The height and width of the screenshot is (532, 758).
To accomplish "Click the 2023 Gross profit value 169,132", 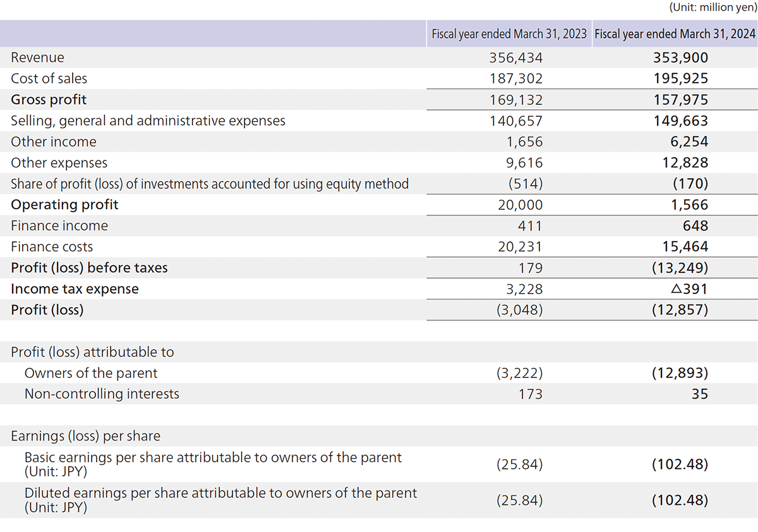I will [516, 100].
